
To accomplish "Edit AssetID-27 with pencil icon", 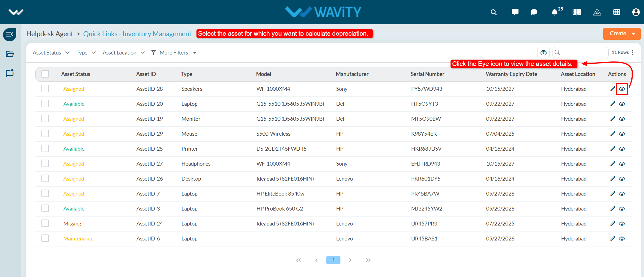I will (613, 164).
